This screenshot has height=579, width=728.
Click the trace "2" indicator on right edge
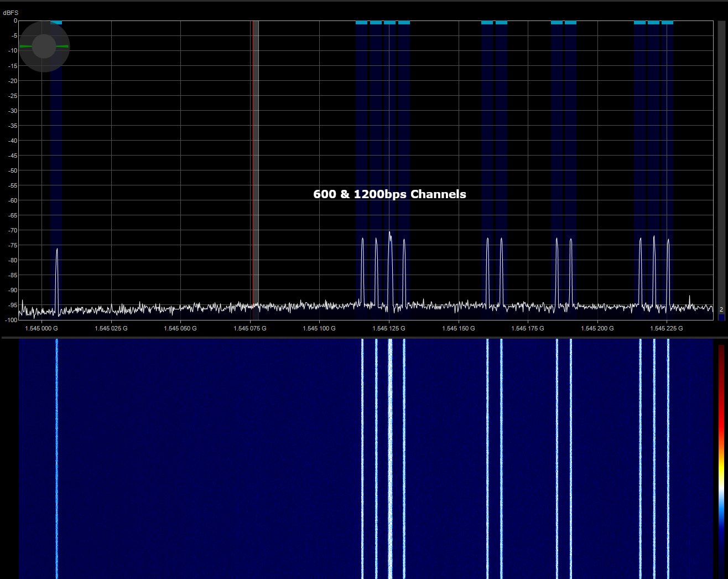721,310
